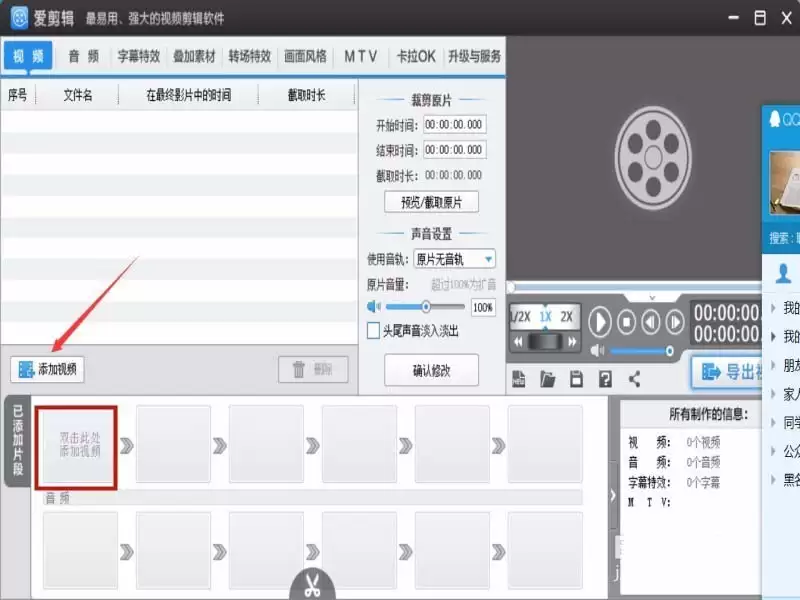Click the share icon

pos(634,379)
